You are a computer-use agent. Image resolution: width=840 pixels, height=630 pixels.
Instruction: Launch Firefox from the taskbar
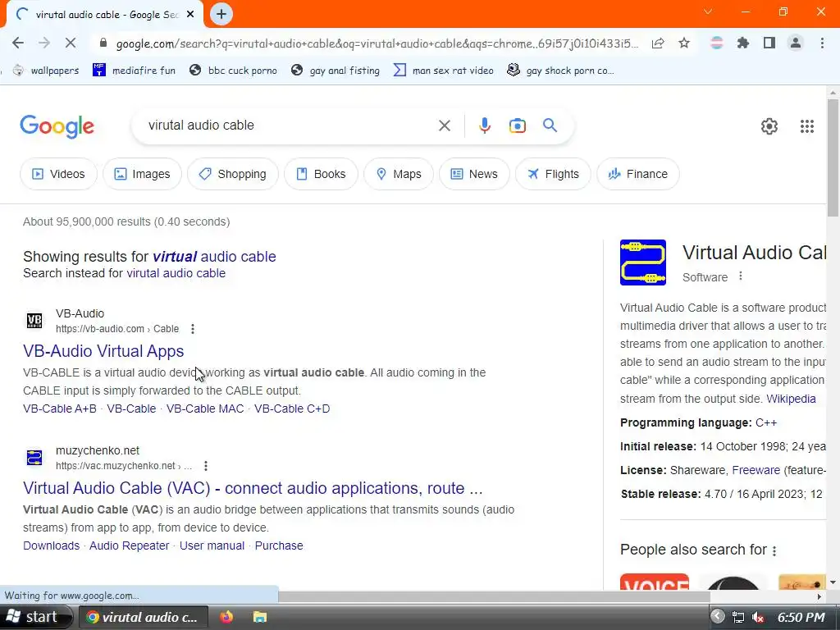(226, 617)
